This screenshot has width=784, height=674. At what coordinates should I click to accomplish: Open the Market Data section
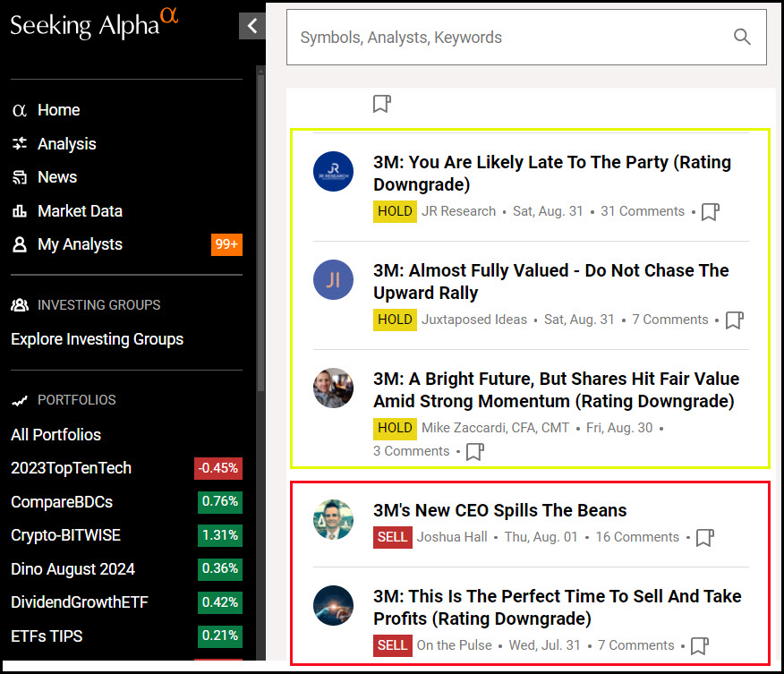point(80,211)
